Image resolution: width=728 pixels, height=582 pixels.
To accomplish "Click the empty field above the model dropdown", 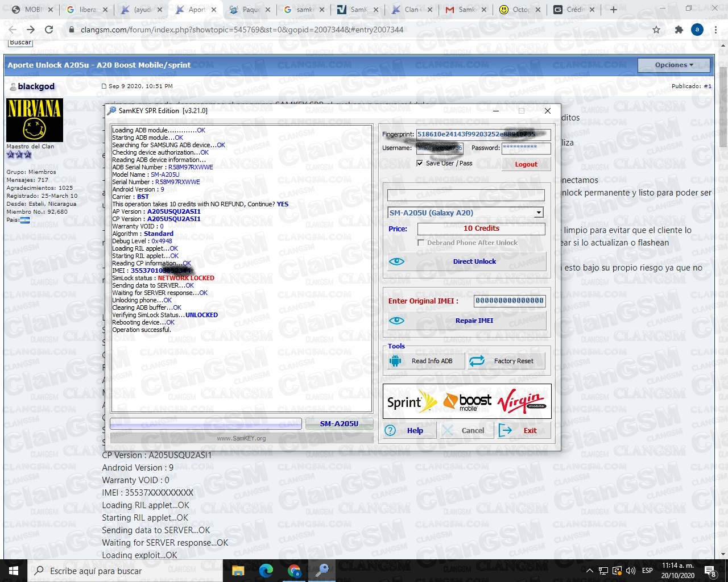I will (x=466, y=195).
